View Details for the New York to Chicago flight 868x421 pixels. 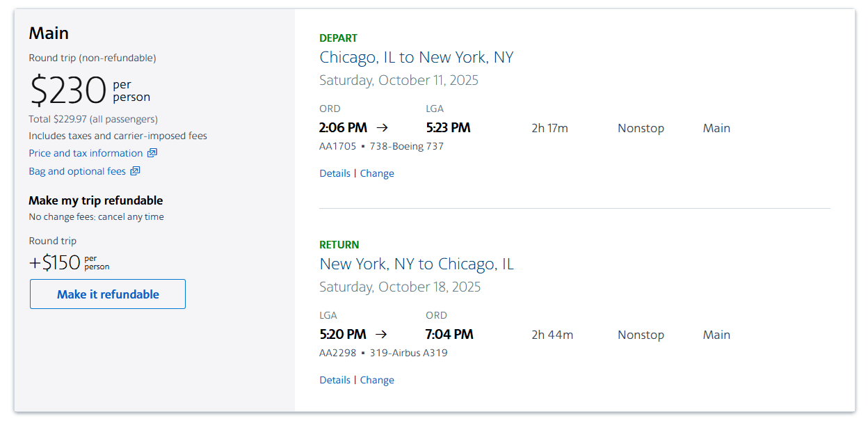point(335,380)
